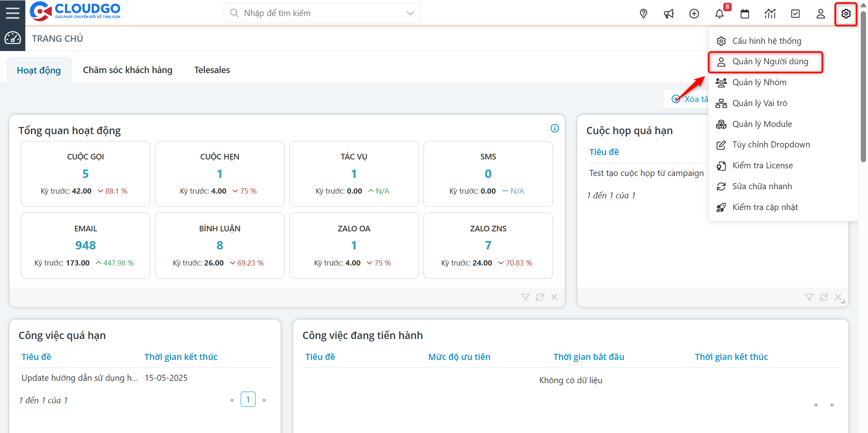Select Quản lý Người dùng menu item
Image resolution: width=868 pixels, height=433 pixels.
[x=770, y=62]
